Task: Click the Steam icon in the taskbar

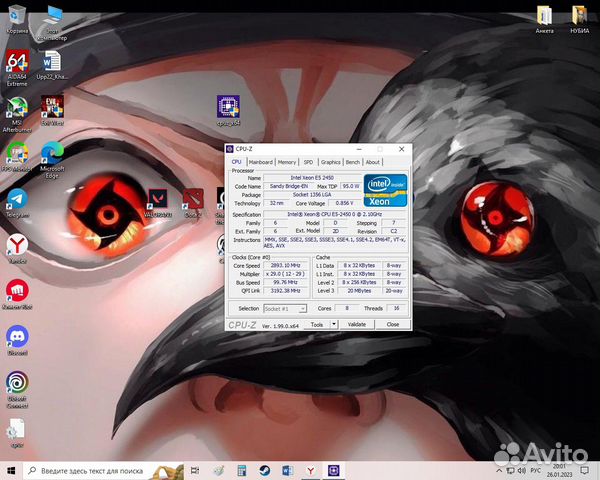Action: pyautogui.click(x=264, y=469)
